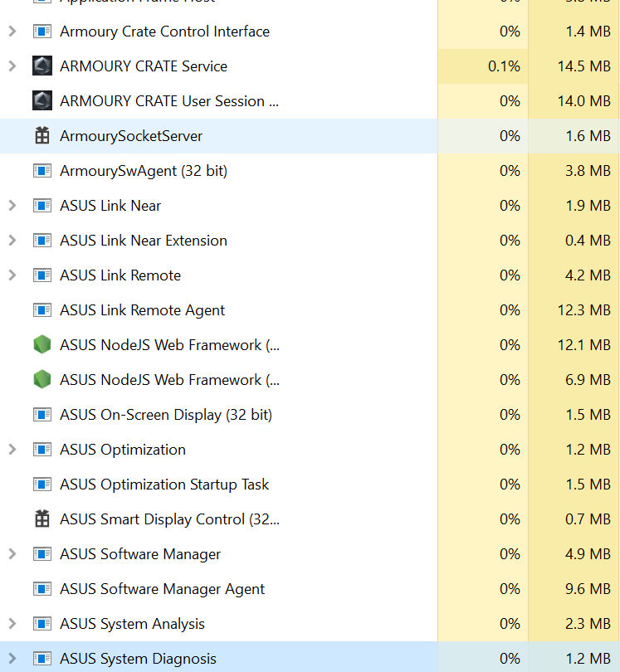Click the ASUS Optimization Startup Task icon
The height and width of the screenshot is (672, 620).
(x=42, y=485)
